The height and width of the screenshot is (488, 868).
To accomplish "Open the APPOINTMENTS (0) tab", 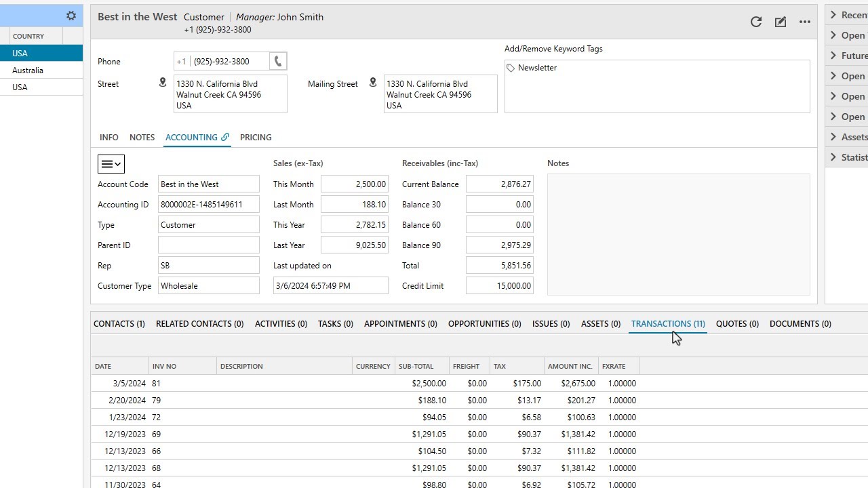I will [401, 324].
